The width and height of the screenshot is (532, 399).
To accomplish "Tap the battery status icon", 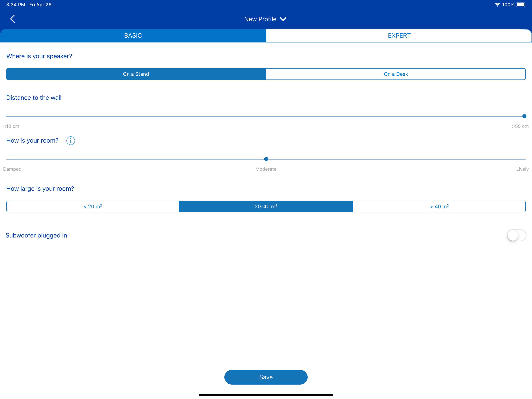I will 521,4.
